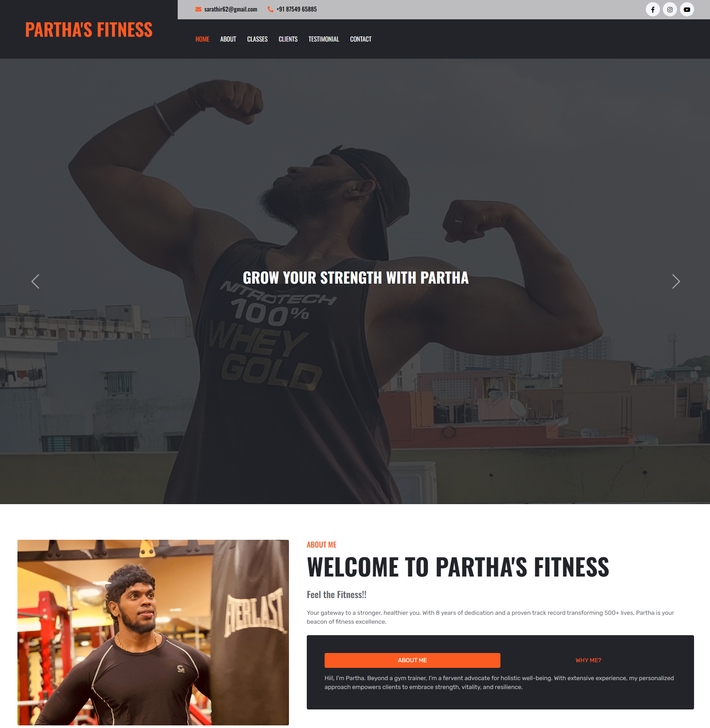Open the Classes menu item
Image resolution: width=710 pixels, height=728 pixels.
pyautogui.click(x=257, y=39)
